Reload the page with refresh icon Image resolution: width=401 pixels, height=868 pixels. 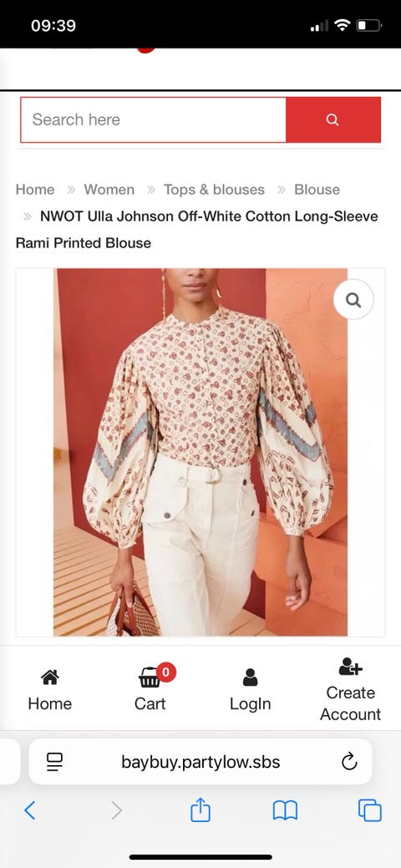pyautogui.click(x=349, y=762)
